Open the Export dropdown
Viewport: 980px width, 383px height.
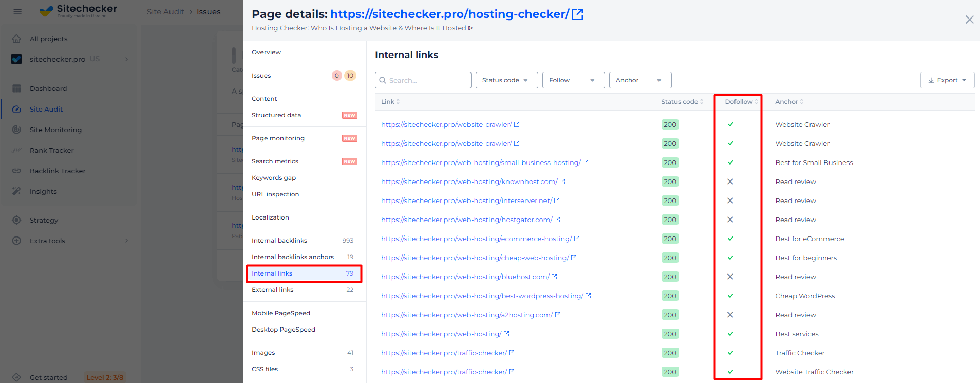click(x=947, y=80)
